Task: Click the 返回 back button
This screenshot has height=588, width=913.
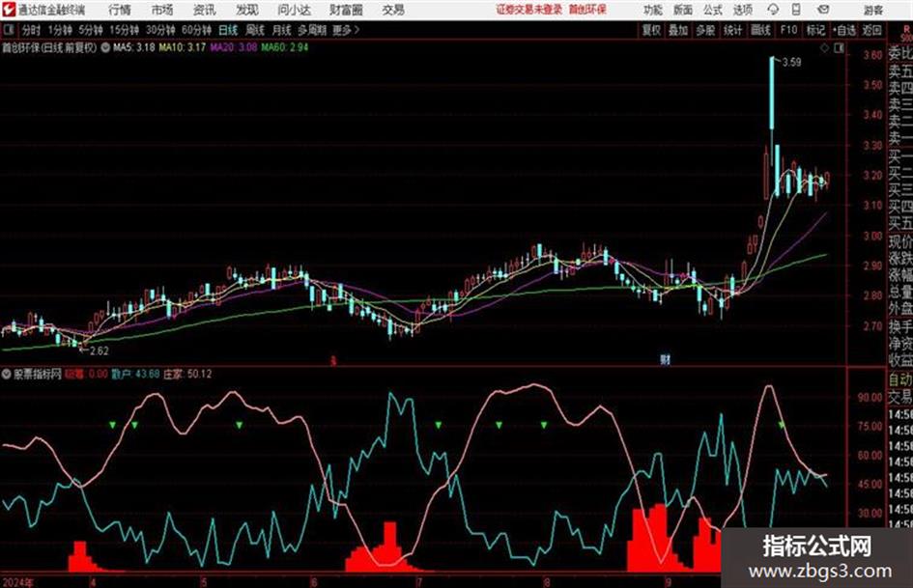Action: 872,30
